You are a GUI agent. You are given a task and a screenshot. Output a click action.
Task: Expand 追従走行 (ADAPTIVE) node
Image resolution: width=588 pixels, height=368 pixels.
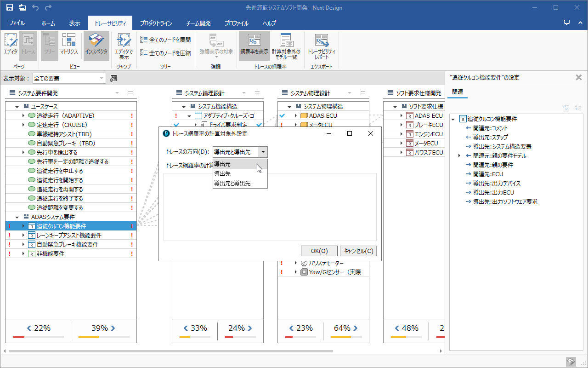(23, 115)
